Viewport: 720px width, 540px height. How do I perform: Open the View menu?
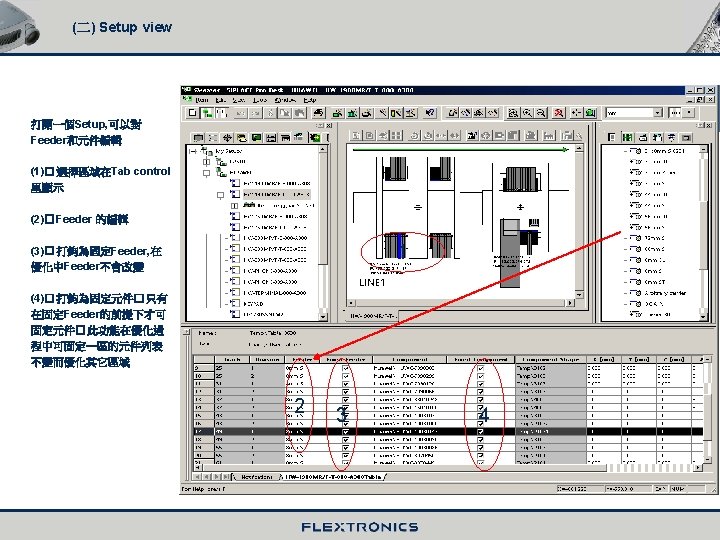238,100
